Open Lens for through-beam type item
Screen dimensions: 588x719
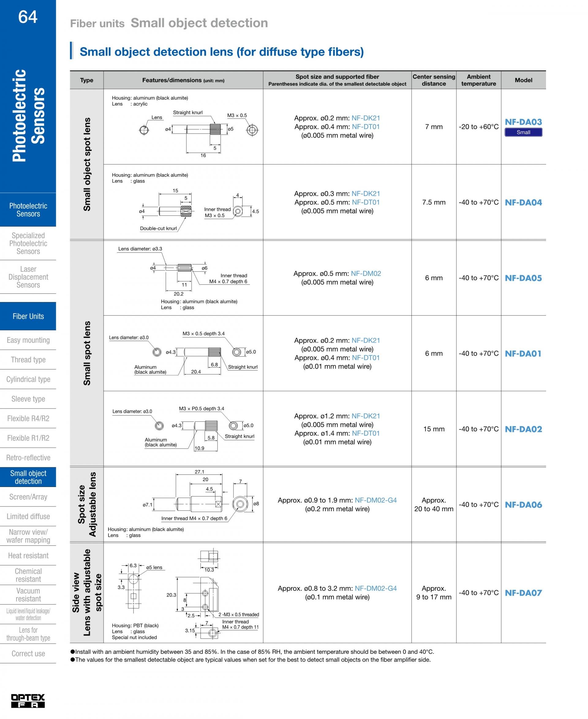point(28,635)
